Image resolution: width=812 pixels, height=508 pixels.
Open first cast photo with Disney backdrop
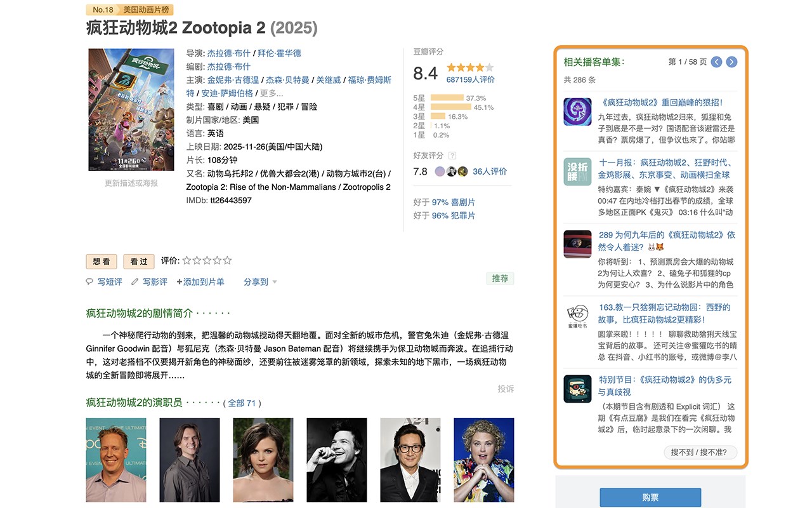[x=116, y=460]
